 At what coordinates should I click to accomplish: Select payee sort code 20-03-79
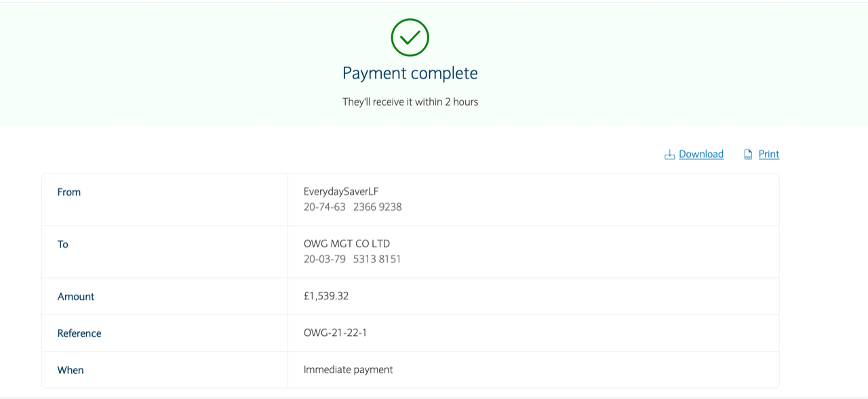[325, 259]
